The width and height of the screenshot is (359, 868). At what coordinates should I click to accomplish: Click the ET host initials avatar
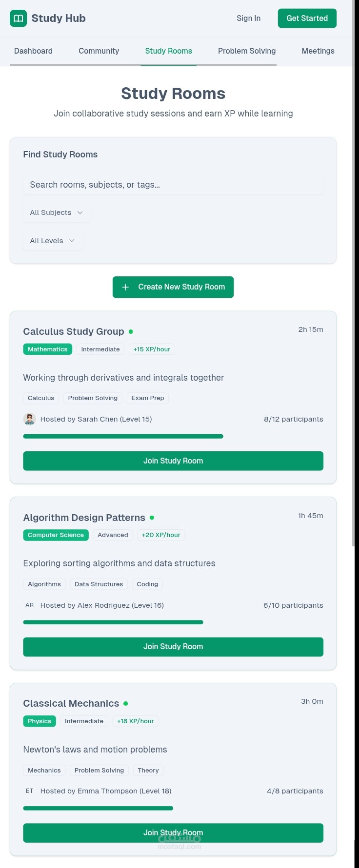pos(30,791)
